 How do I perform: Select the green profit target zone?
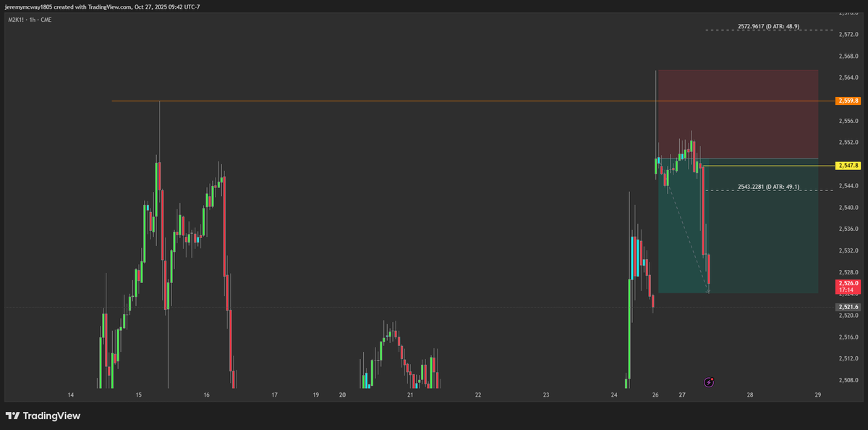point(738,226)
